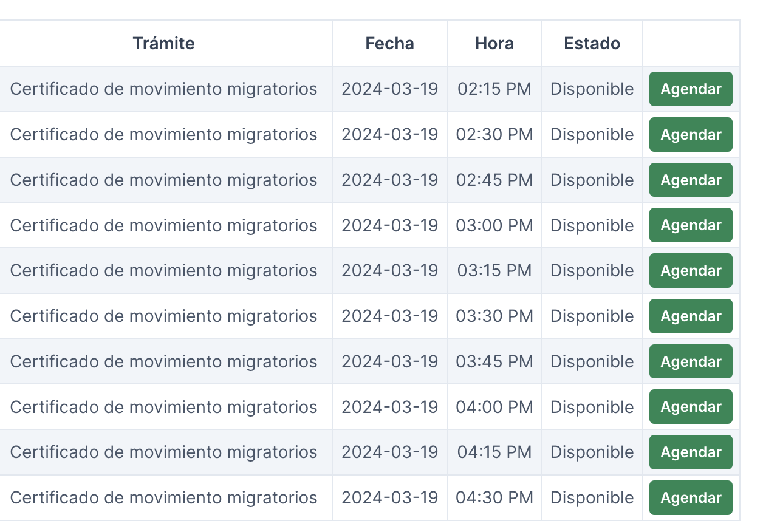Book the 04:15 PM slot with Agendar
This screenshot has height=532, width=763.
[691, 452]
